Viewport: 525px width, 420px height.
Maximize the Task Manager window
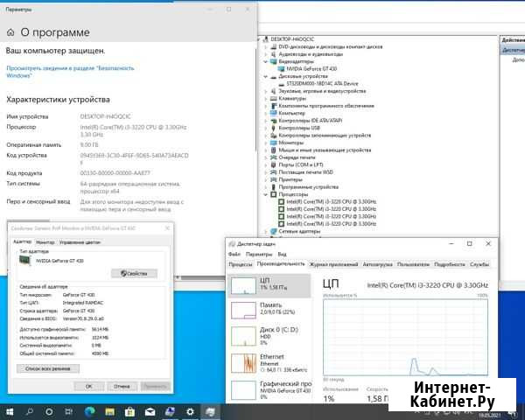tap(469, 244)
